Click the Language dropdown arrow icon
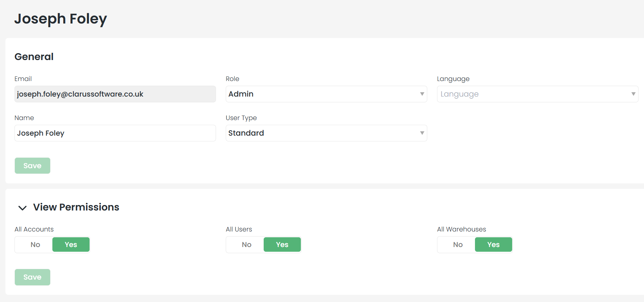This screenshot has width=644, height=302. (633, 94)
